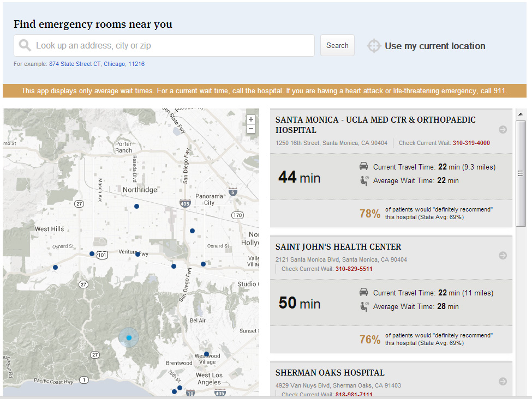Screen dimensions: 532x399
Task: Open Saint John's Health Center details arrow
Action: [x=503, y=255]
